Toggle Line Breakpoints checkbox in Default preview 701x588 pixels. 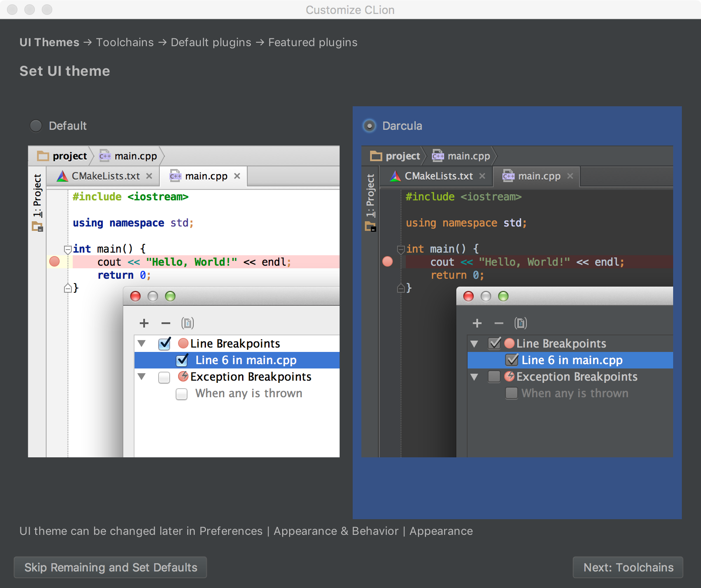tap(165, 344)
